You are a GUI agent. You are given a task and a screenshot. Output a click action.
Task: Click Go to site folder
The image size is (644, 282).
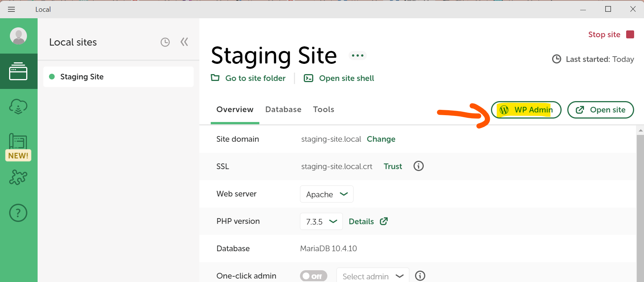pyautogui.click(x=248, y=78)
